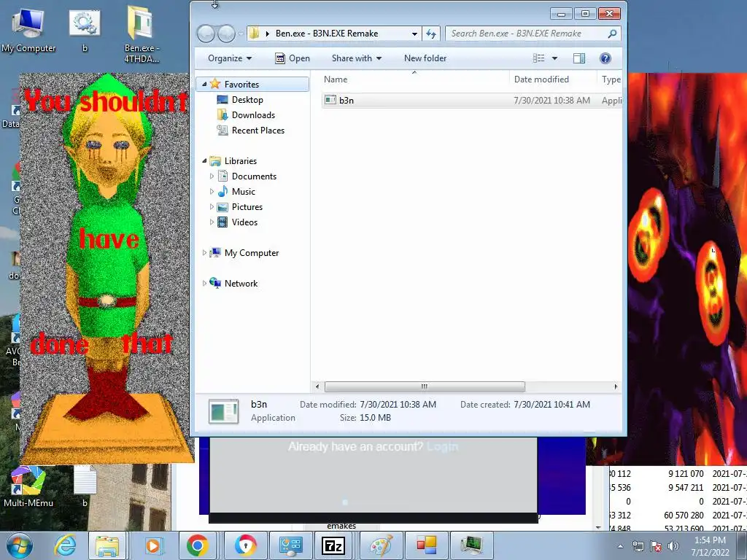Click the Action Center flag tray icon
The image size is (747, 560).
point(656,546)
